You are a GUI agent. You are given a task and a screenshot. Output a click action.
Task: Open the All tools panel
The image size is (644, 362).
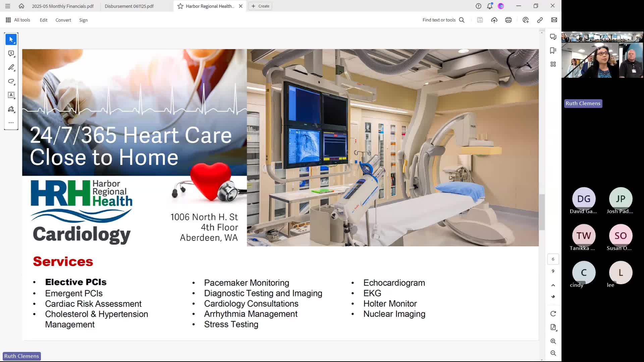click(x=18, y=20)
